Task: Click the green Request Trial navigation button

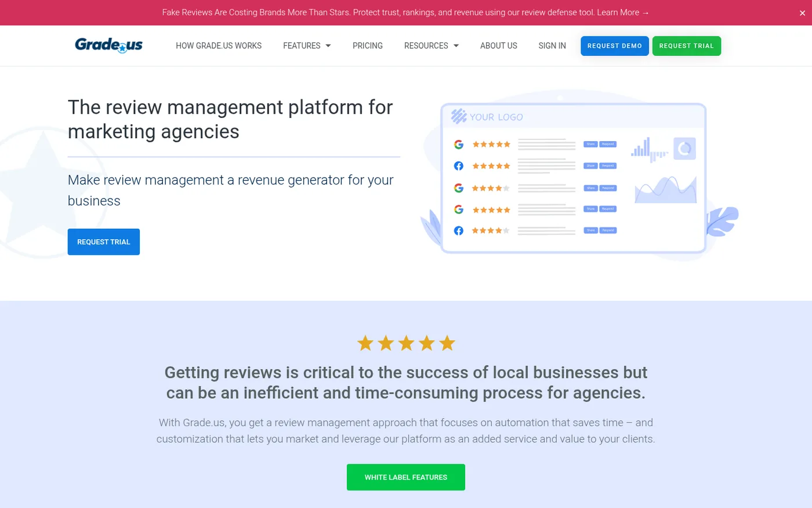Action: click(687, 46)
